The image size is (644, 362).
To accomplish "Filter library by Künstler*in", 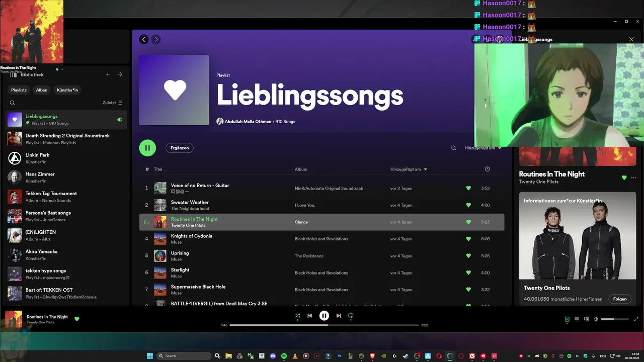I will (67, 90).
